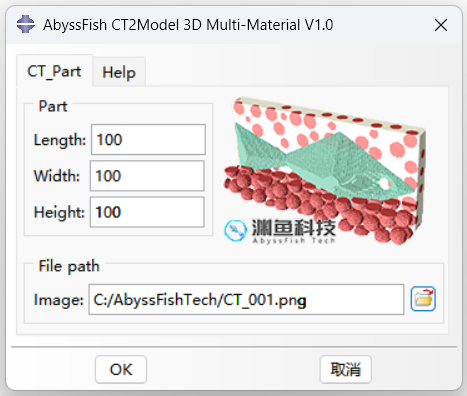Click the 3D fish model preview image

[324, 171]
